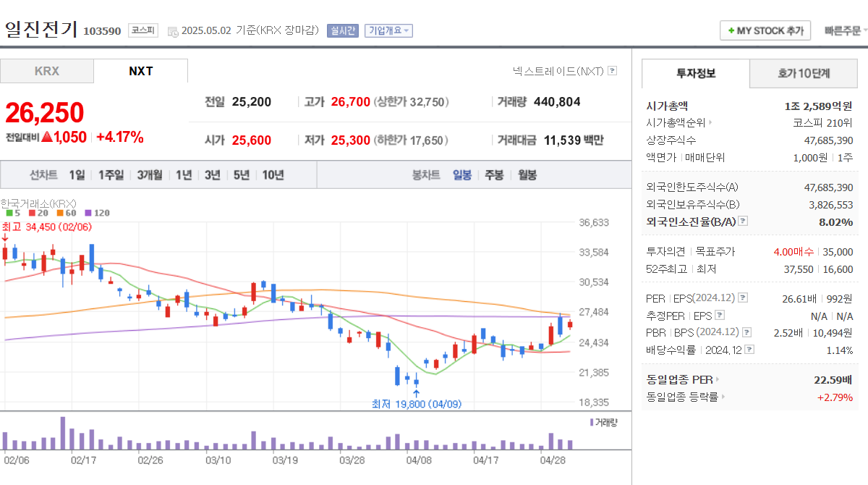Expand the 동일업종 PER detail arrow
Image resolution: width=868 pixels, height=485 pixels.
[717, 379]
